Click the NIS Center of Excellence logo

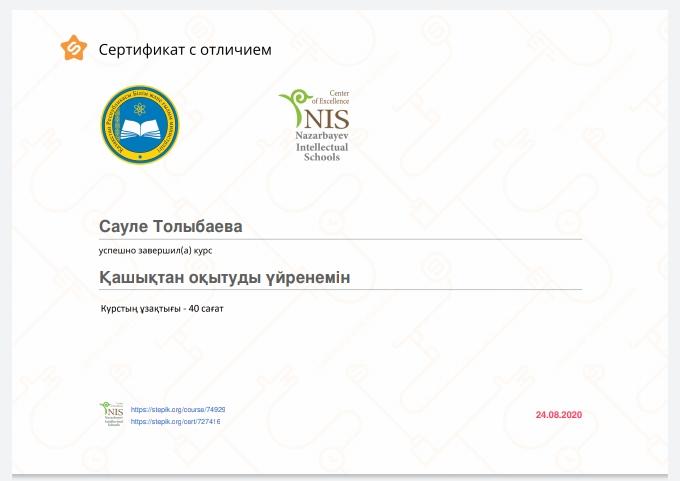[314, 125]
